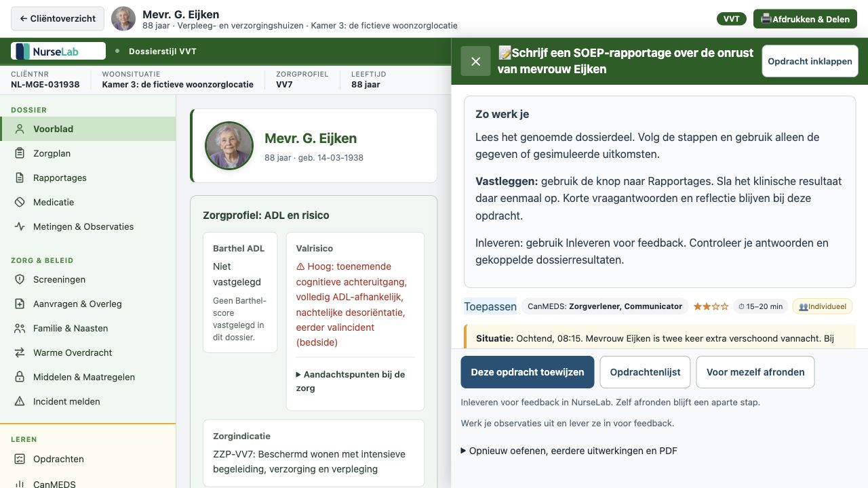Click the VV7 zorgprofiel value

pyautogui.click(x=284, y=85)
